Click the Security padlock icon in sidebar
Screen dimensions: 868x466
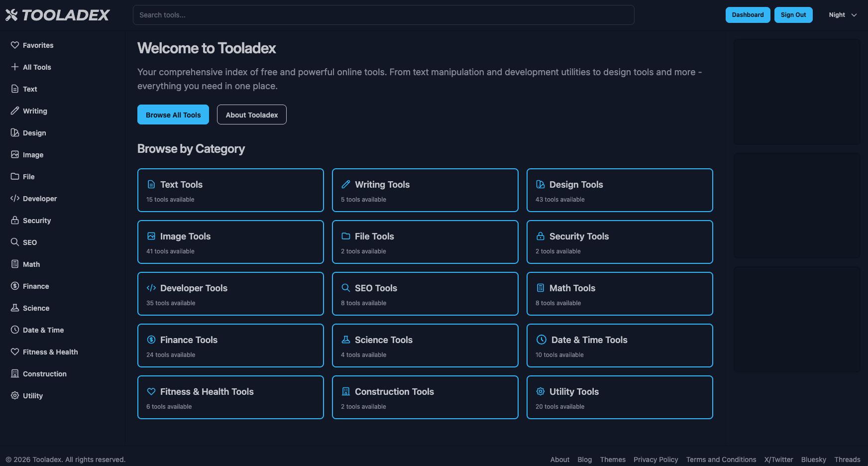[x=15, y=221]
